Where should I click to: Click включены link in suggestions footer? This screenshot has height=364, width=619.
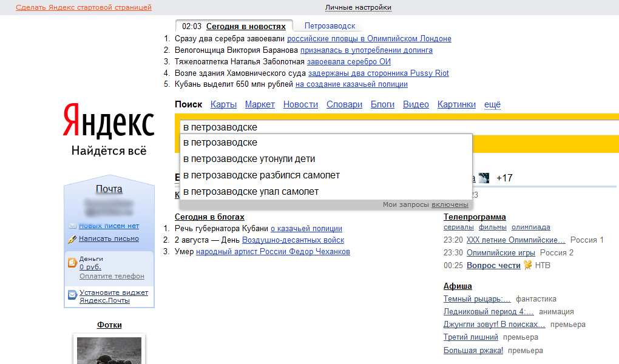[x=450, y=204]
